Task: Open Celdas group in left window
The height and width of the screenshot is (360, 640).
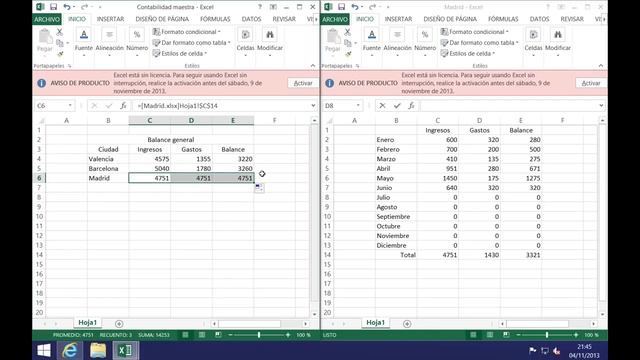Action: pos(245,42)
